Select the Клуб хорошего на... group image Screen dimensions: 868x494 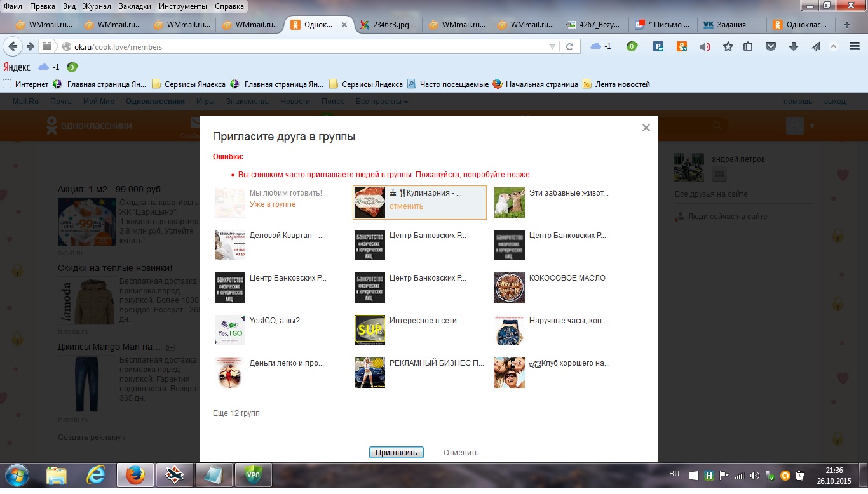[510, 373]
